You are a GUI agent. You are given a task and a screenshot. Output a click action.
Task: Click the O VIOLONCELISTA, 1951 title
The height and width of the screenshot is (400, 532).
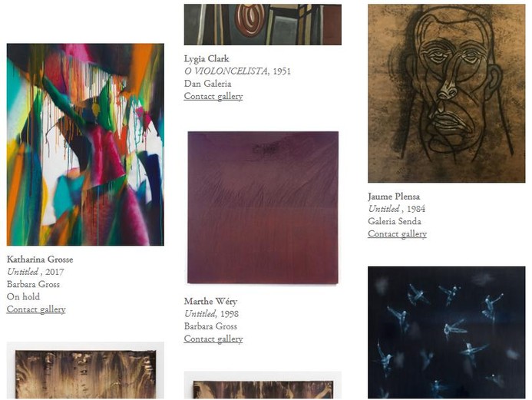(x=237, y=71)
